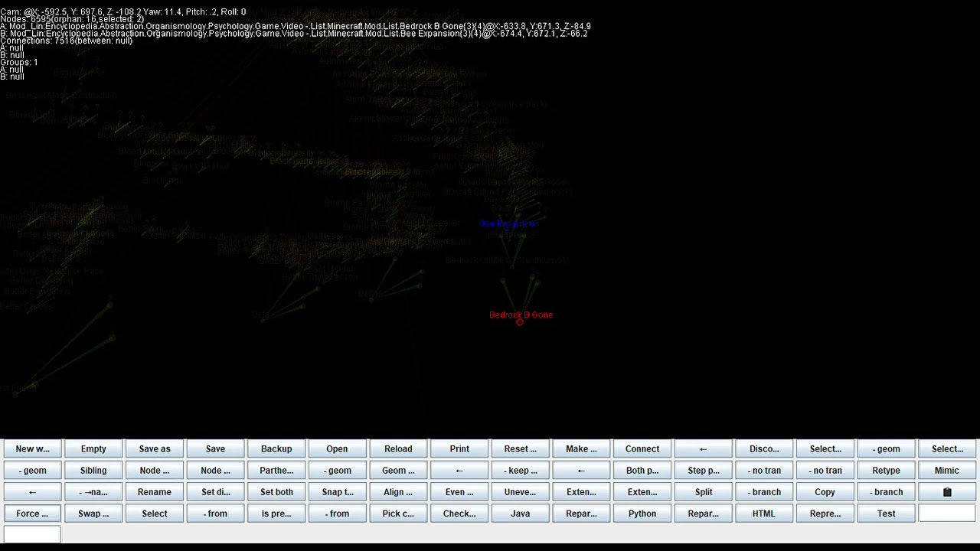The width and height of the screenshot is (980, 551).
Task: Click the "Open" button
Action: (337, 449)
